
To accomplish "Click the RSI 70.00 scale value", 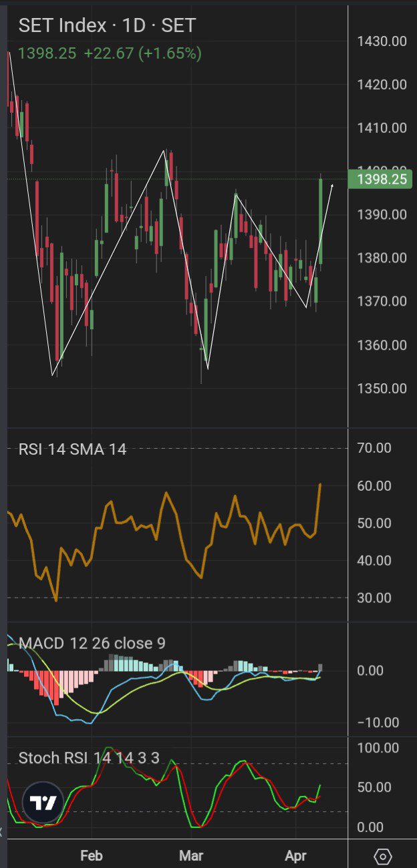I will coord(374,448).
